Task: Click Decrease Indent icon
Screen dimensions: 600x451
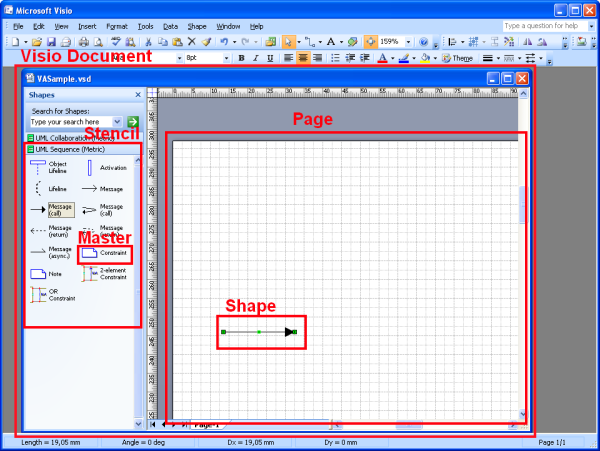Action: pyautogui.click(x=350, y=58)
